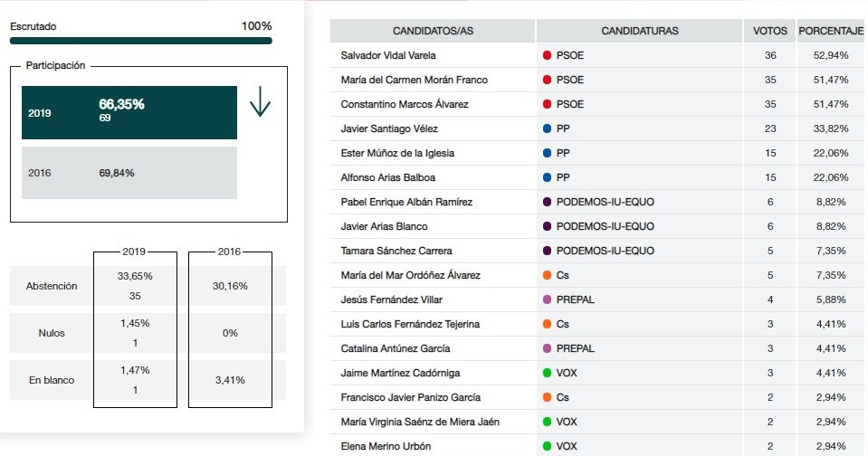Click the orange Cs dot for Francisco Javier Panizo
868x456 pixels.
547,397
